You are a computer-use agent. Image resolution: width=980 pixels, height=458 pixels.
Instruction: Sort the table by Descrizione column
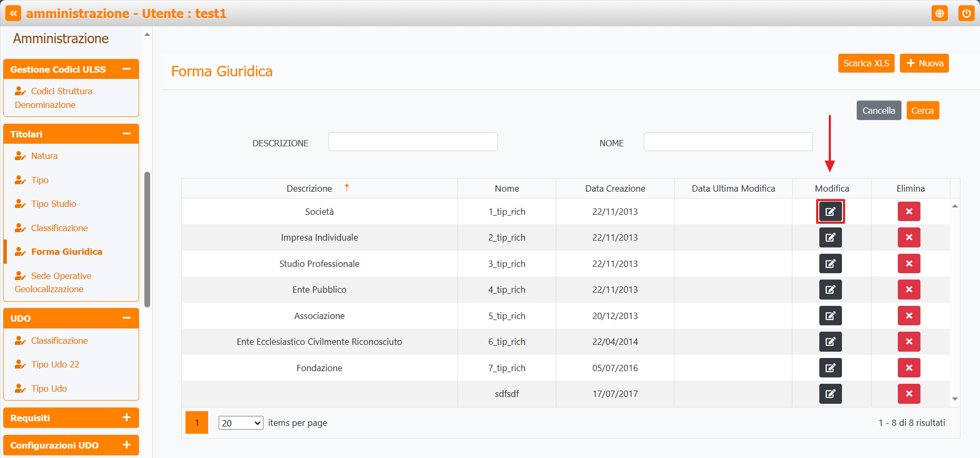click(x=309, y=188)
